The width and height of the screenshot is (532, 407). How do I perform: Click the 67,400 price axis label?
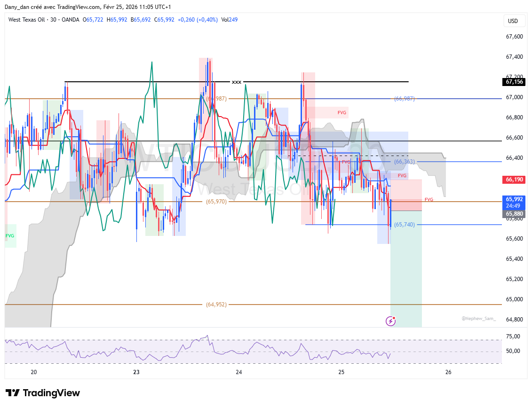click(x=514, y=57)
